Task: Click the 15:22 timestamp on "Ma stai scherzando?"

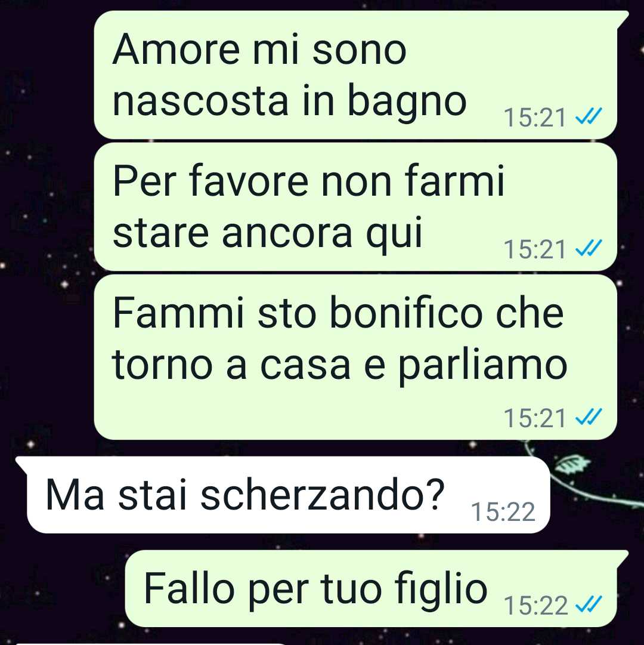Action: point(503,512)
